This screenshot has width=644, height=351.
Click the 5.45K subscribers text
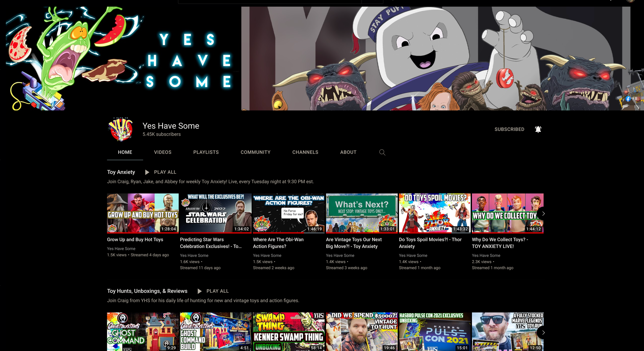coord(162,134)
